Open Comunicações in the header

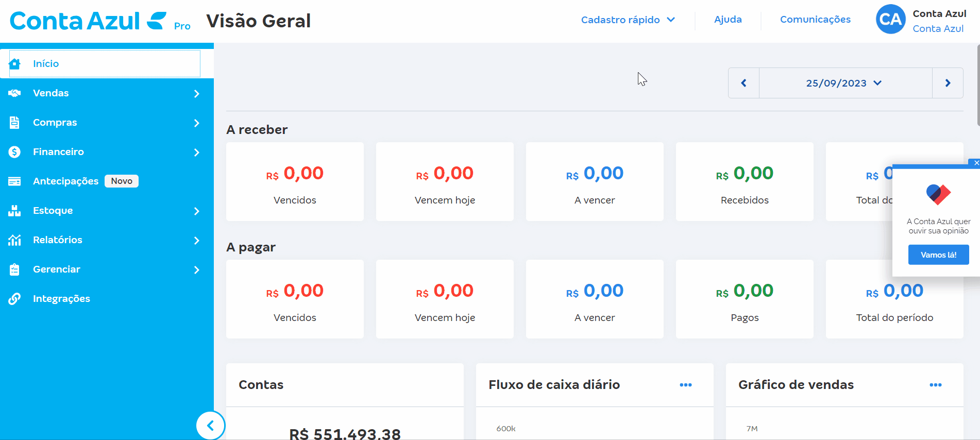[x=815, y=20]
